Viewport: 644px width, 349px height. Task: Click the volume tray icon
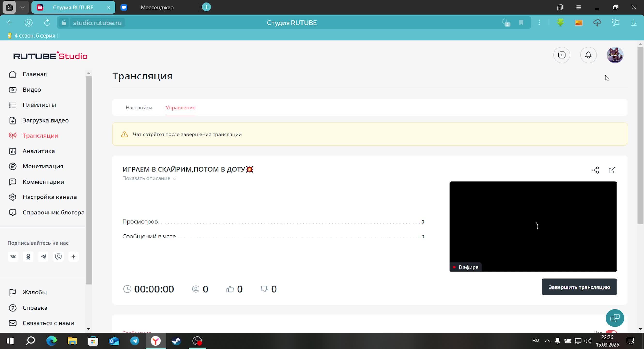[588, 341]
